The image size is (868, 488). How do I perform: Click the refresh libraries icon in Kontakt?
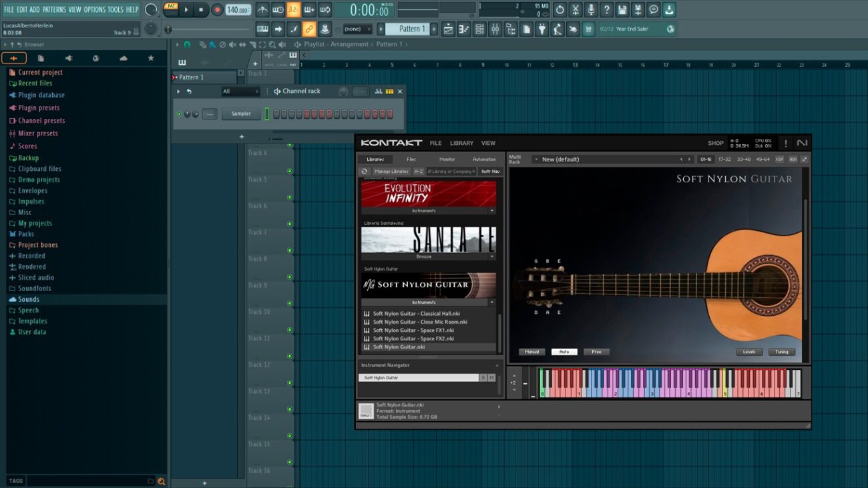[365, 172]
